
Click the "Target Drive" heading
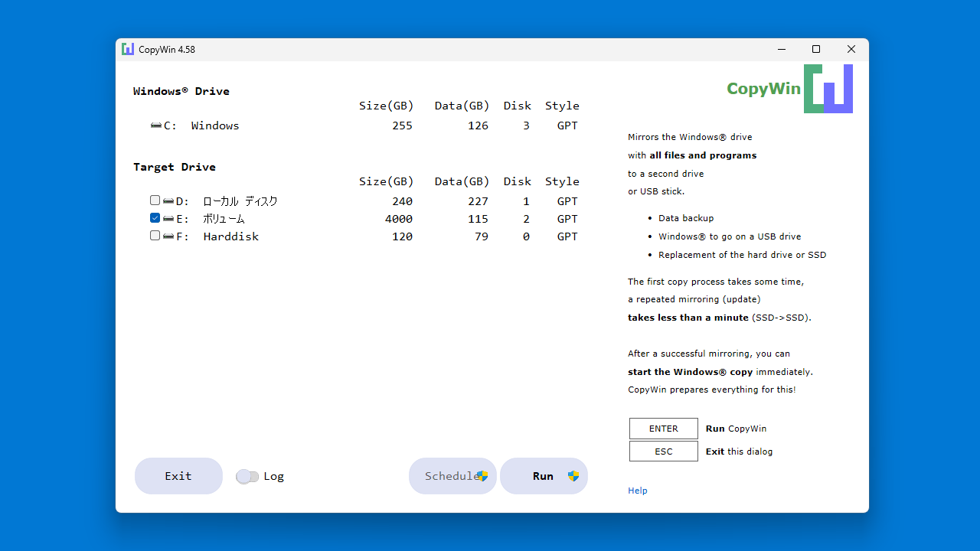[x=175, y=167]
